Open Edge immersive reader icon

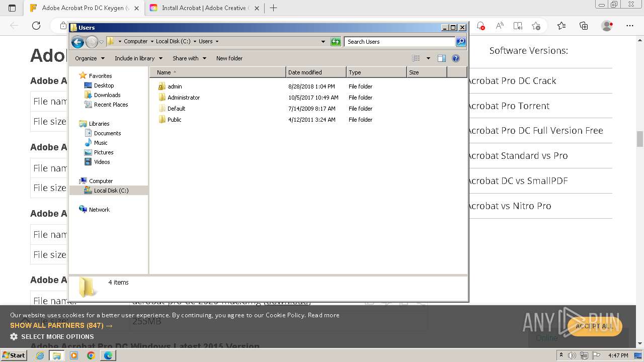point(518,26)
